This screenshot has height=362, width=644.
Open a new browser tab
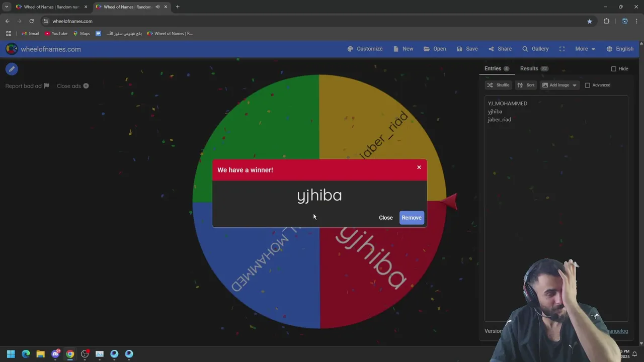click(x=178, y=7)
